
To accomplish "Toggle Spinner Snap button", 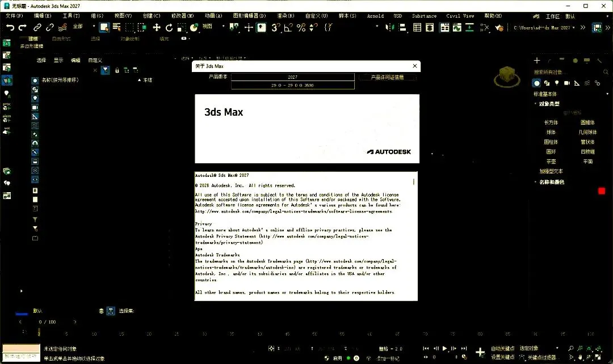I will [x=313, y=27].
